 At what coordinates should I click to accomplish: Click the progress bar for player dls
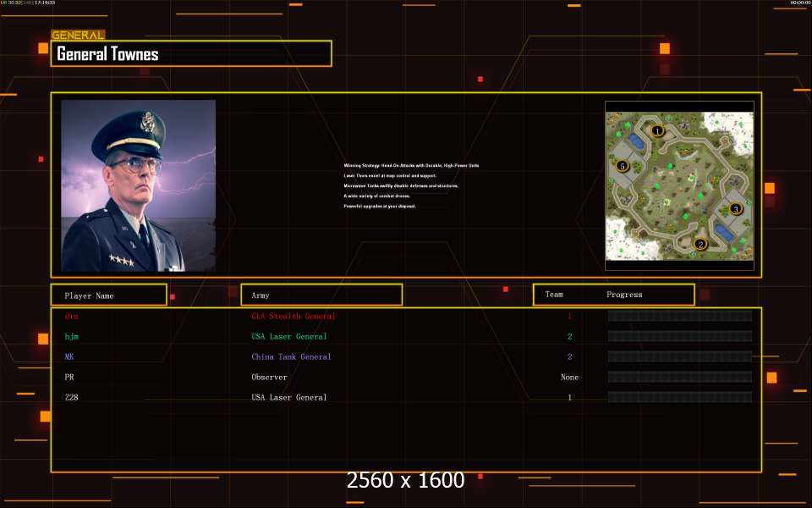pyautogui.click(x=679, y=317)
